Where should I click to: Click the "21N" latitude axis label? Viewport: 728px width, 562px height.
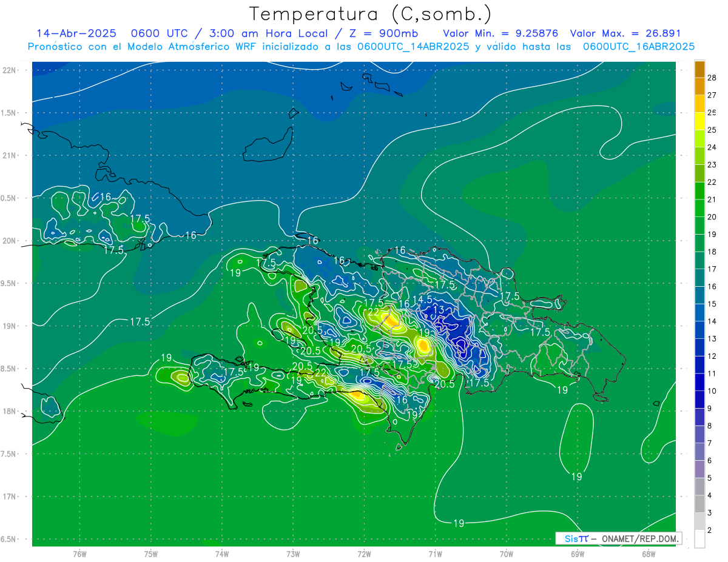(10, 155)
